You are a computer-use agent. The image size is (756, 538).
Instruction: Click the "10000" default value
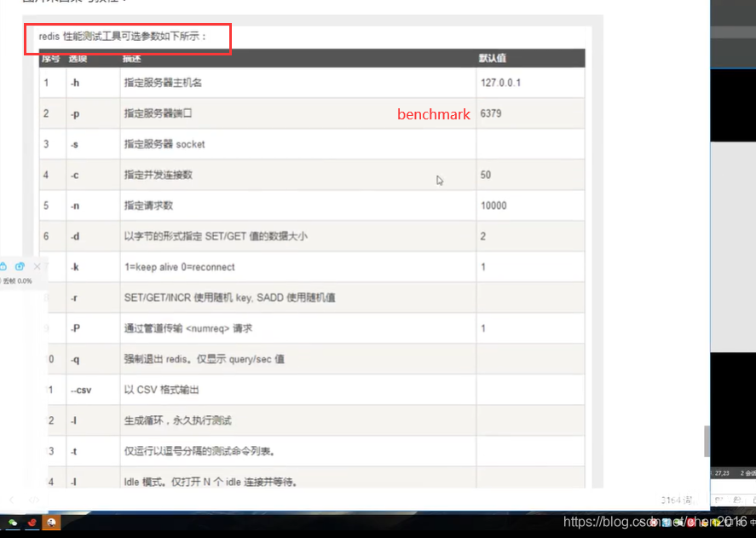tap(493, 205)
